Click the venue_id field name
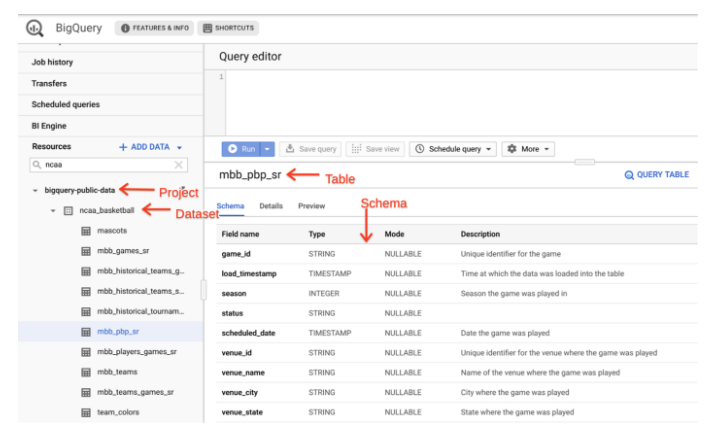Screen dimensions: 725x429 [236, 353]
